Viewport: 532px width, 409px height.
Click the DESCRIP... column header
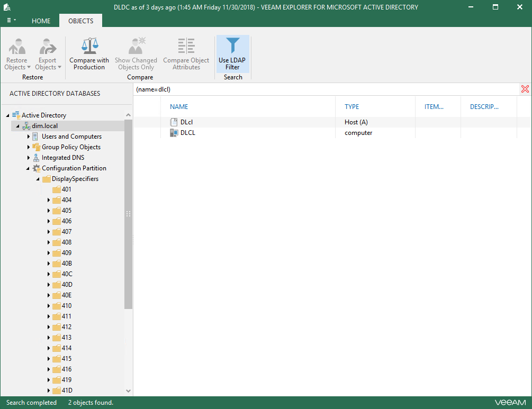tap(484, 107)
